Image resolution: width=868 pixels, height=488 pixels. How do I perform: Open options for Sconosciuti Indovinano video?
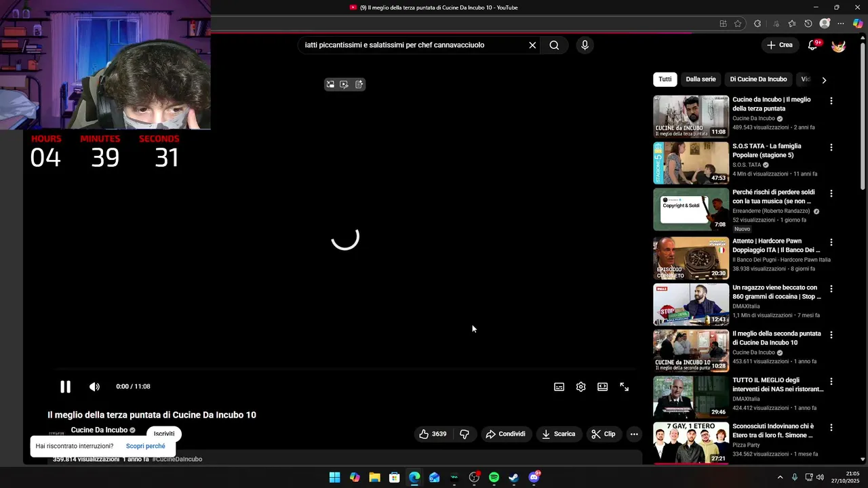pos(831,428)
